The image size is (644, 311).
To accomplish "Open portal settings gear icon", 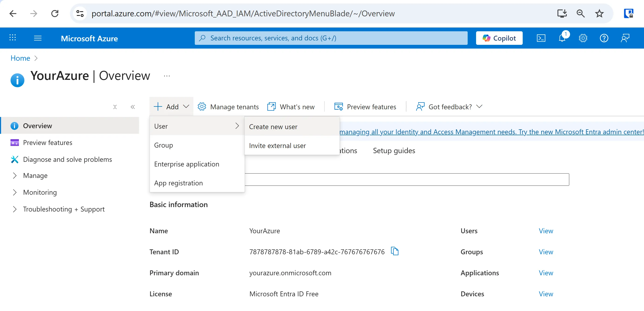I will coord(583,38).
